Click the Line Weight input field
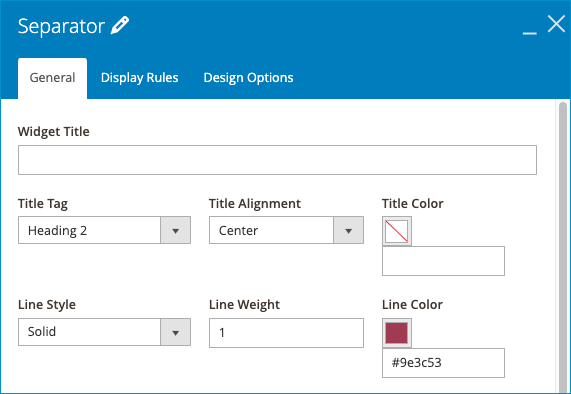Screen dimensions: 571x394 click(286, 333)
